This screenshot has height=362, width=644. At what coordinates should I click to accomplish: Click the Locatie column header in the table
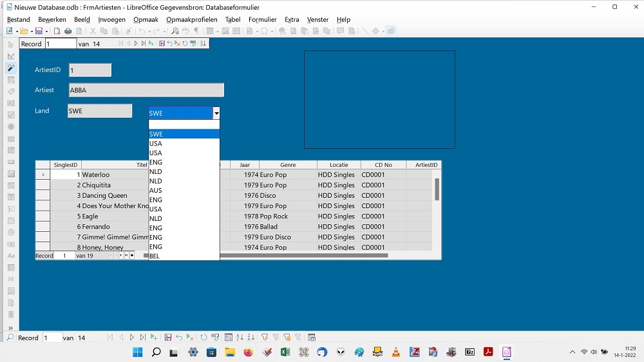click(339, 165)
